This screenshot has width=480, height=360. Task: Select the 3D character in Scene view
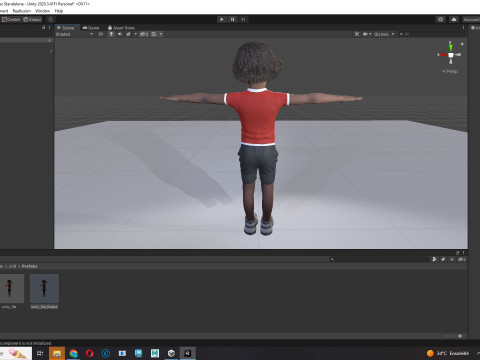tap(259, 138)
